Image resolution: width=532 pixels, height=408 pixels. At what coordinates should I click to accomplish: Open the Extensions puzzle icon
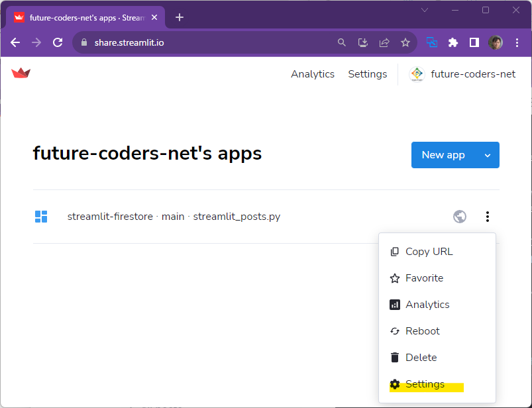click(453, 43)
